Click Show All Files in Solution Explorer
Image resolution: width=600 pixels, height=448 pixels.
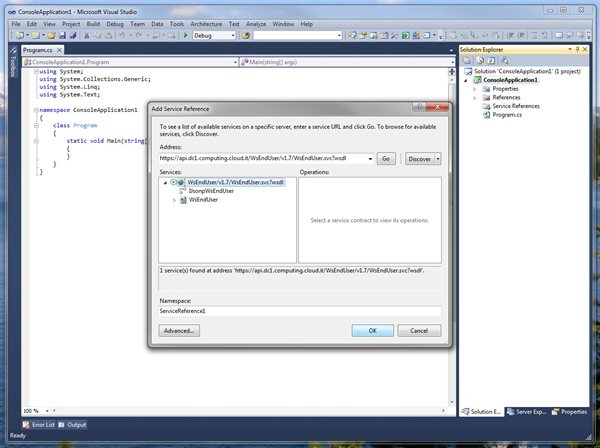coord(480,60)
